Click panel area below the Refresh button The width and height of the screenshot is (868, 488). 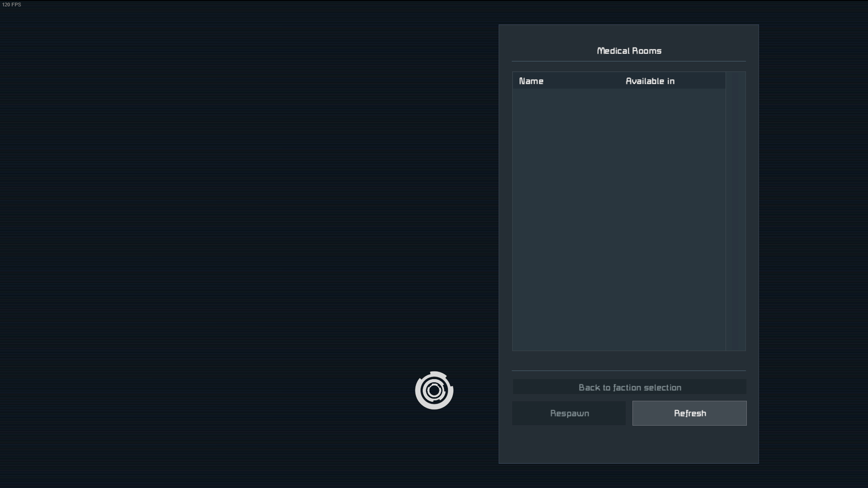point(689,444)
